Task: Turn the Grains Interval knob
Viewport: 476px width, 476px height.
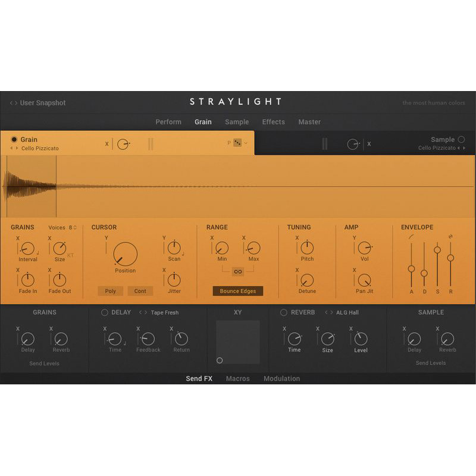Action: pyautogui.click(x=28, y=249)
